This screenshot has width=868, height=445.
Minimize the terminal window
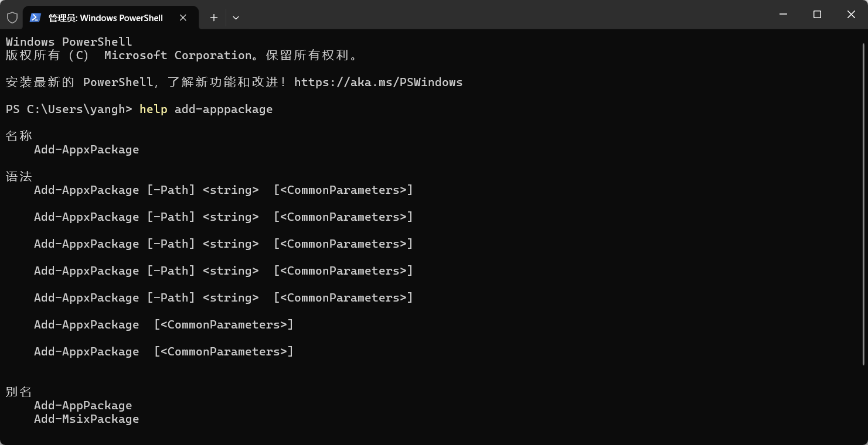tap(783, 15)
